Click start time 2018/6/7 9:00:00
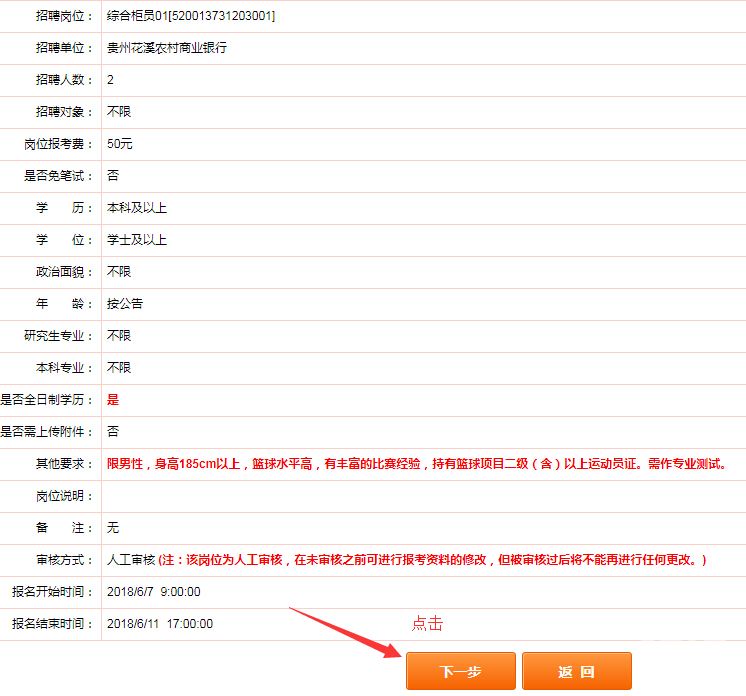The height and width of the screenshot is (696, 746). pyautogui.click(x=154, y=591)
